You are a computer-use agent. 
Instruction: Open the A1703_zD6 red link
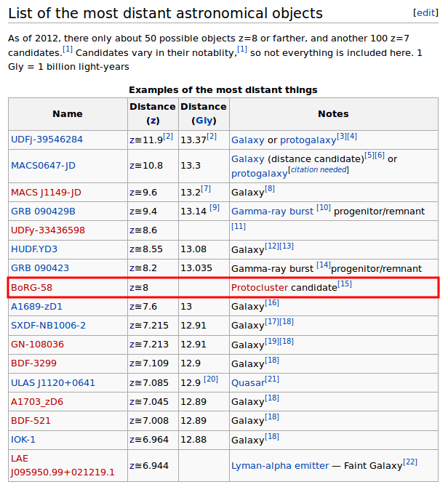[37, 402]
